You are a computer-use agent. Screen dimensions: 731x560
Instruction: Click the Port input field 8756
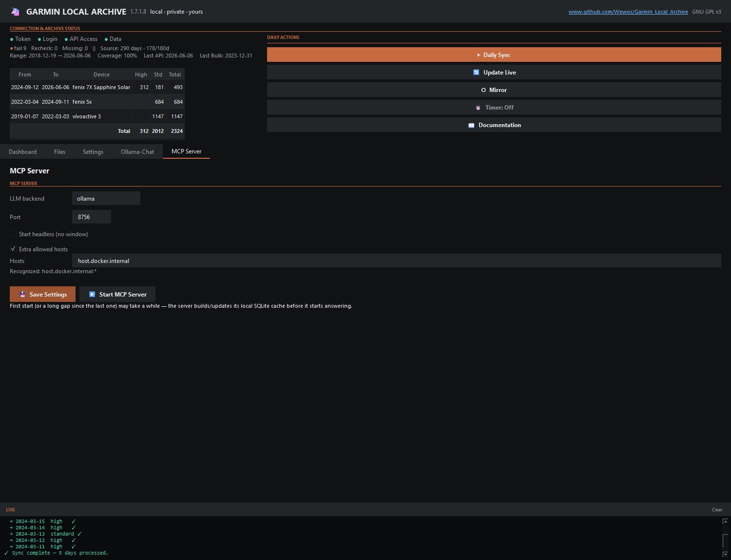92,217
